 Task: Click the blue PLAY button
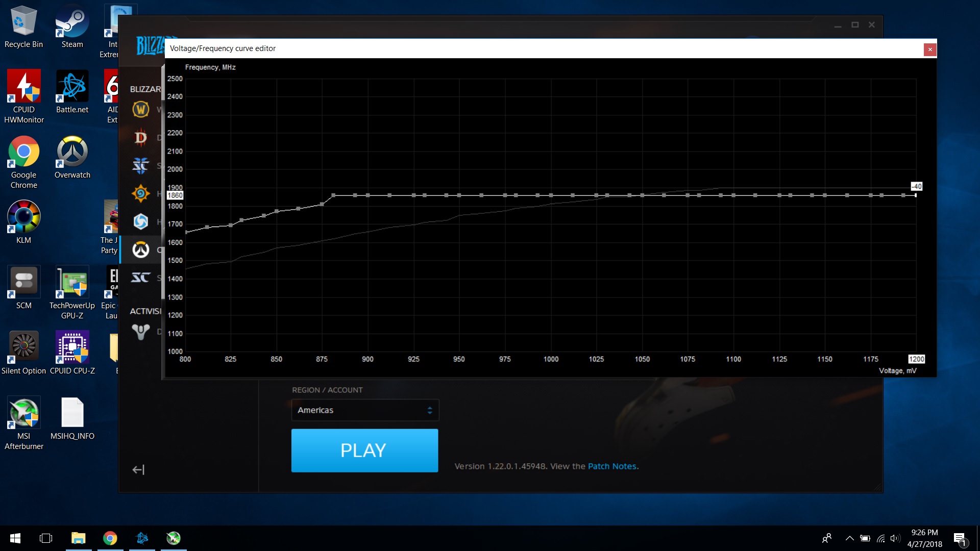[364, 450]
